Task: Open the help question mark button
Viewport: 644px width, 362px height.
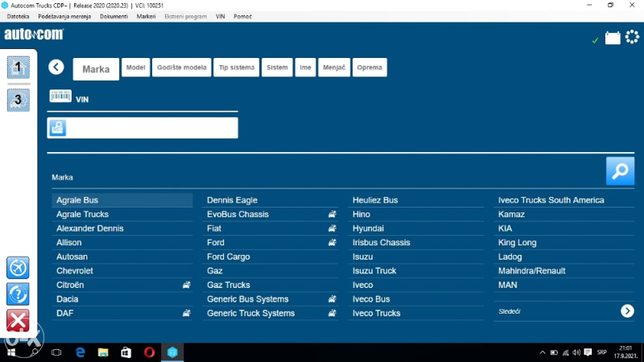Action: point(18,294)
